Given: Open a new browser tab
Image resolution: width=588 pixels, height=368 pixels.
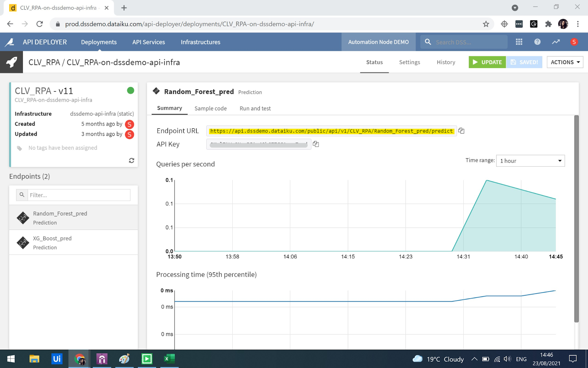Looking at the screenshot, I should [x=124, y=8].
